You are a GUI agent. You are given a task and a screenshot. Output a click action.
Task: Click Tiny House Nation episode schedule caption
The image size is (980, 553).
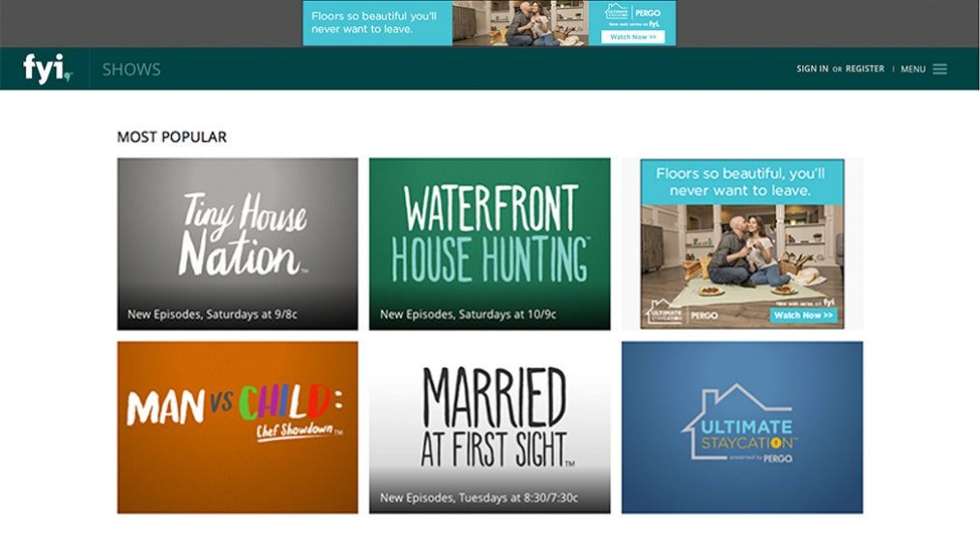click(x=213, y=314)
